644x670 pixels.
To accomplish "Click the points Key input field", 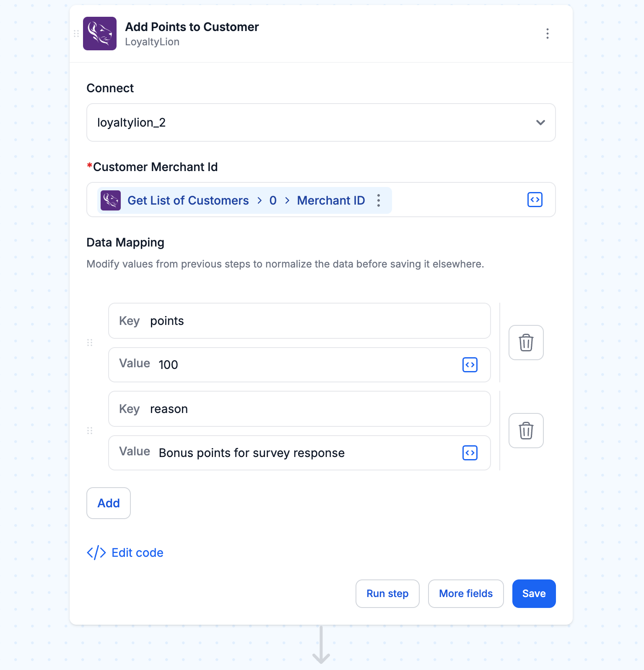I will [299, 321].
